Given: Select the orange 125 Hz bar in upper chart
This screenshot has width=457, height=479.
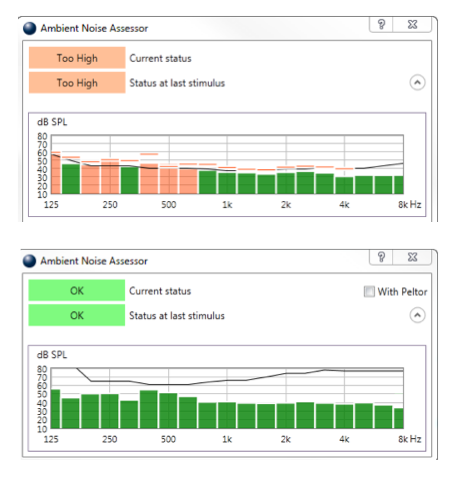Looking at the screenshot, I should point(56,173).
